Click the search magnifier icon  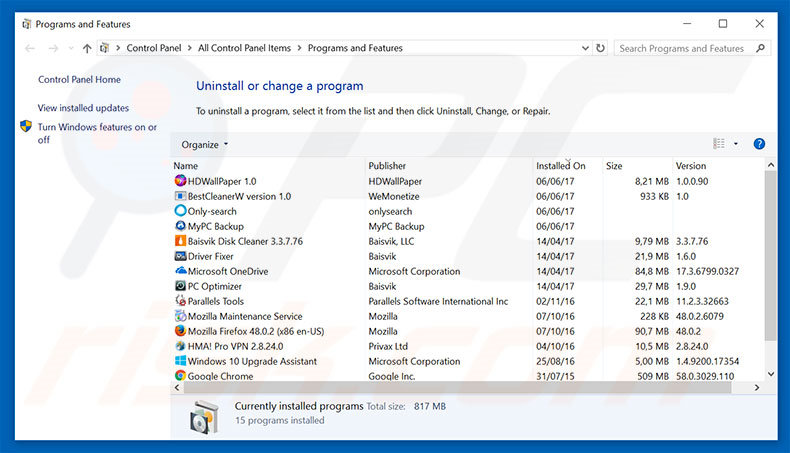761,48
